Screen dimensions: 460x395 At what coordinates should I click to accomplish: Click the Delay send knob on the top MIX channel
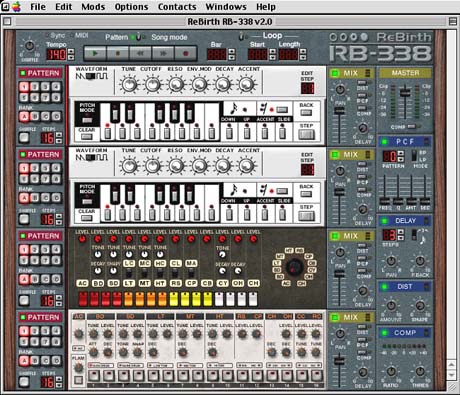pyautogui.click(x=363, y=128)
